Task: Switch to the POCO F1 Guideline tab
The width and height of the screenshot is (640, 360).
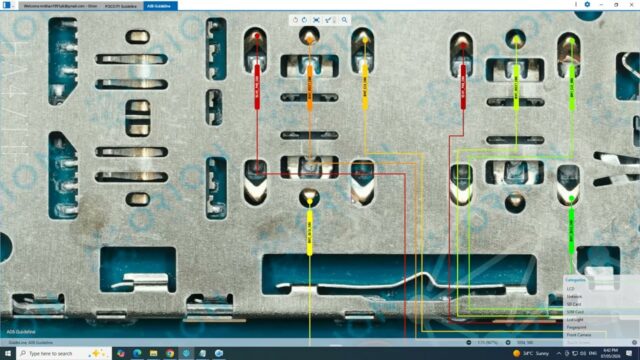Action: [x=121, y=6]
